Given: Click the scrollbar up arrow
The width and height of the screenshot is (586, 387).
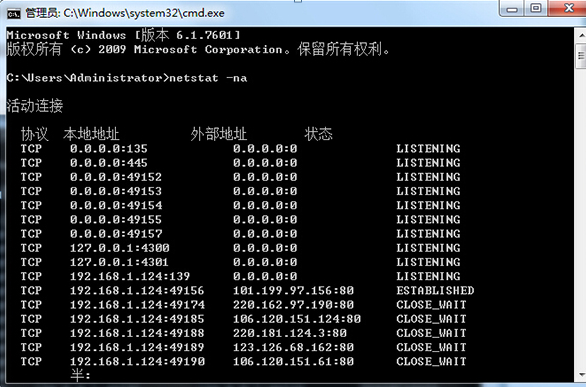Looking at the screenshot, I should [x=582, y=36].
